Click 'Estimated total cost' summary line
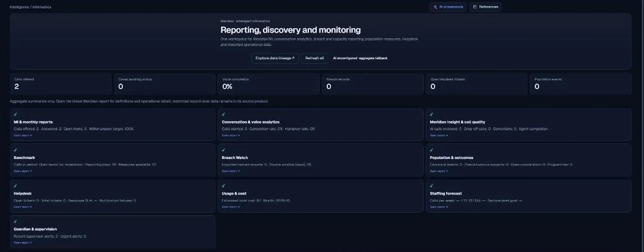The height and width of the screenshot is (252, 644). [256, 200]
